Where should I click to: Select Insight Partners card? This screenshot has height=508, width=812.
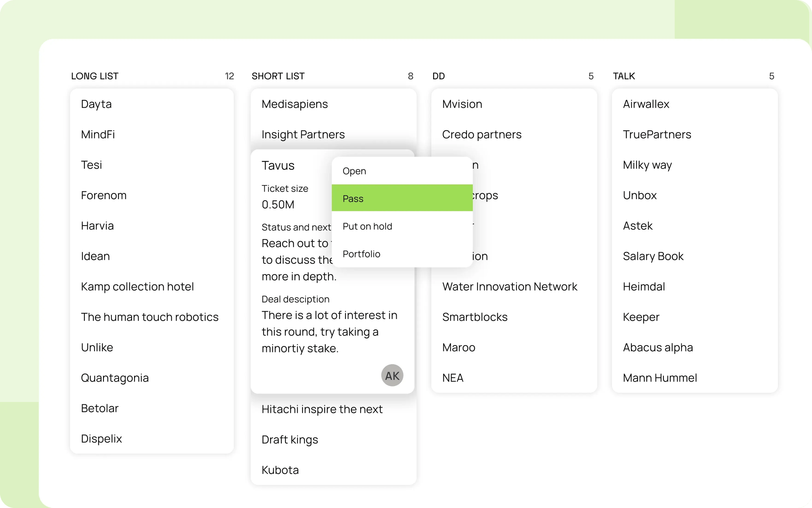tap(303, 135)
